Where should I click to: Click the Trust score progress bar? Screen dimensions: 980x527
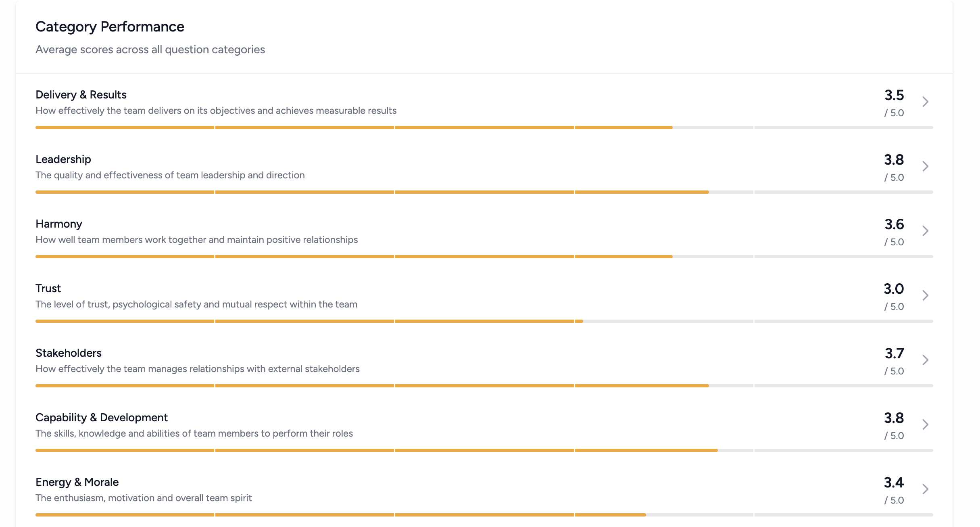pyautogui.click(x=484, y=321)
